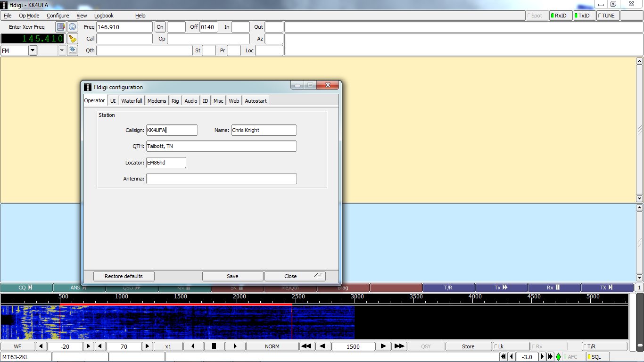Screen dimensions: 644x362
Task: Toggle the TUNE button
Action: 608,16
